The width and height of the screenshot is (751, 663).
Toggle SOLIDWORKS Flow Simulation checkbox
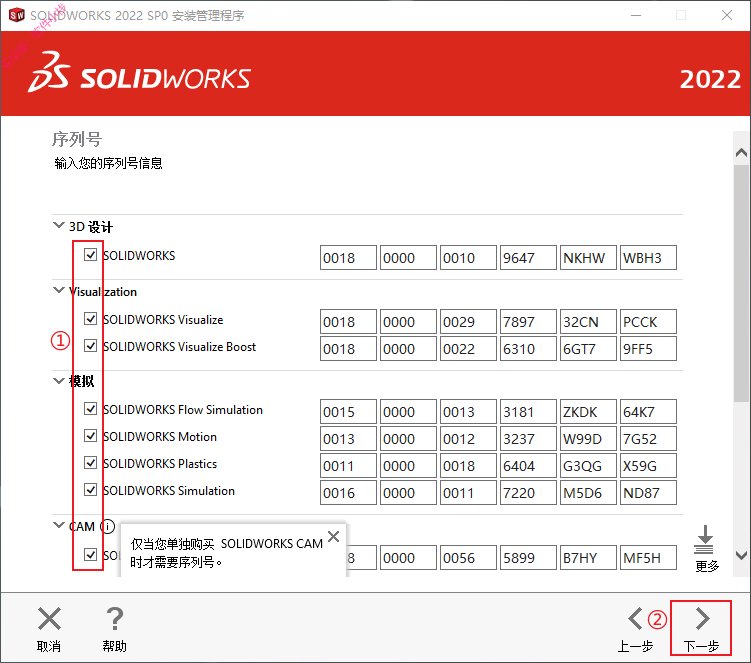(x=91, y=409)
